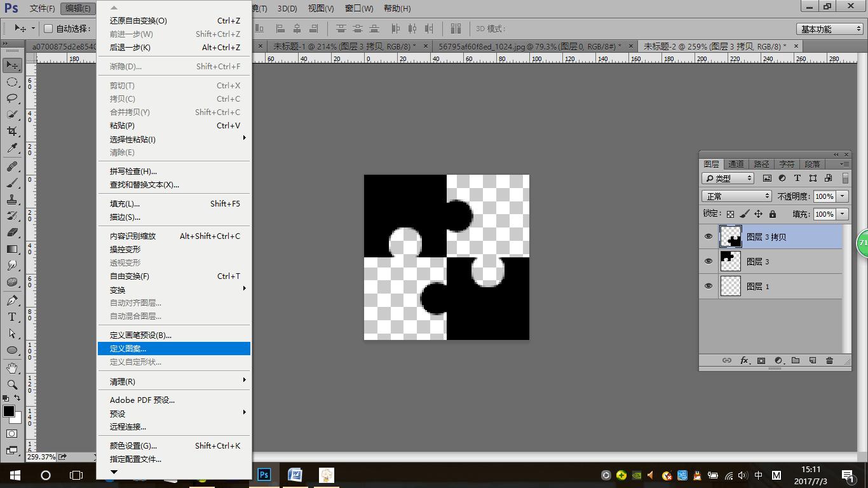Click the add layer style fx icon

744,360
